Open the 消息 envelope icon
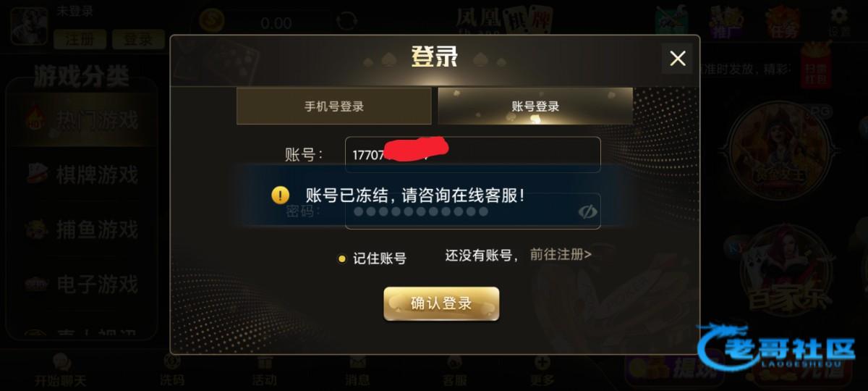Screen dimensions: 868x391 click(x=357, y=370)
